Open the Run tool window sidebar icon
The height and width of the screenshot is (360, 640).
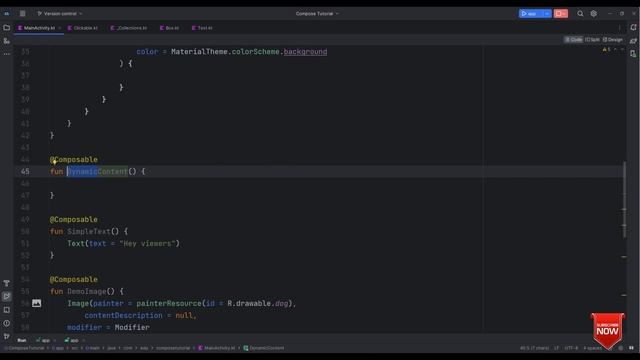pyautogui.click(x=7, y=296)
